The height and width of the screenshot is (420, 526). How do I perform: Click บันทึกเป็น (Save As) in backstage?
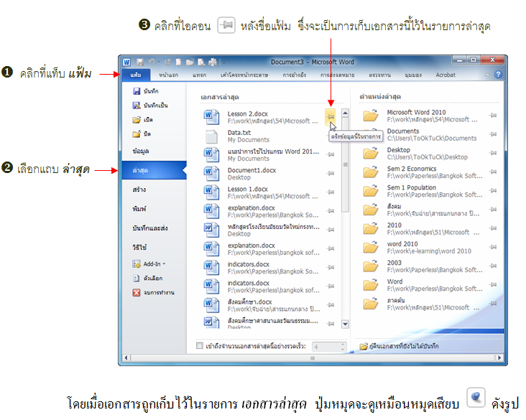(x=150, y=106)
